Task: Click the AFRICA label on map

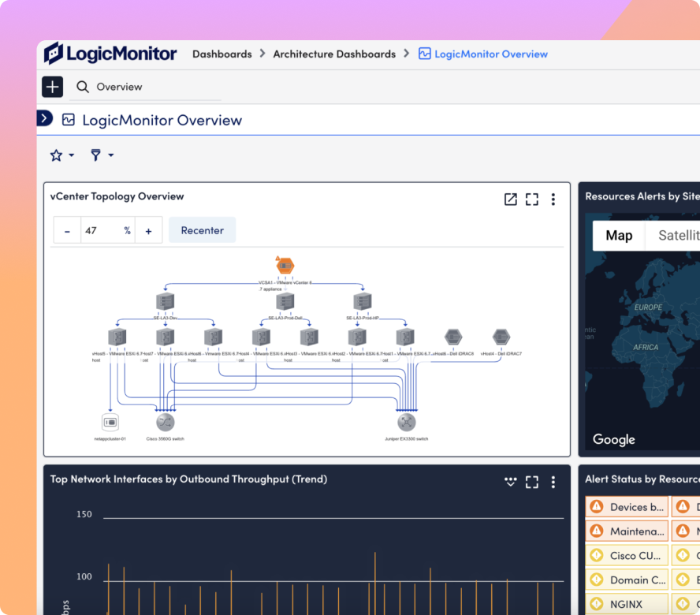Action: click(x=646, y=347)
